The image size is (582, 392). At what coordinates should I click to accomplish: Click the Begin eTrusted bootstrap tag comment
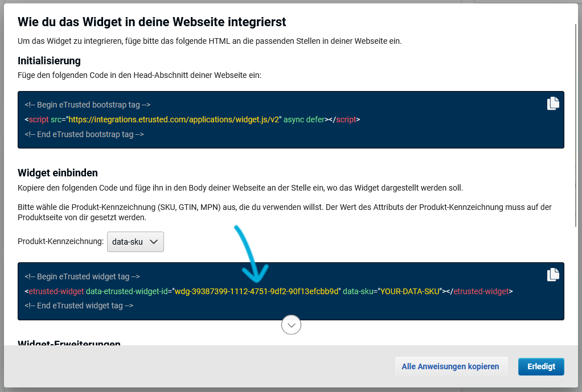tap(87, 105)
